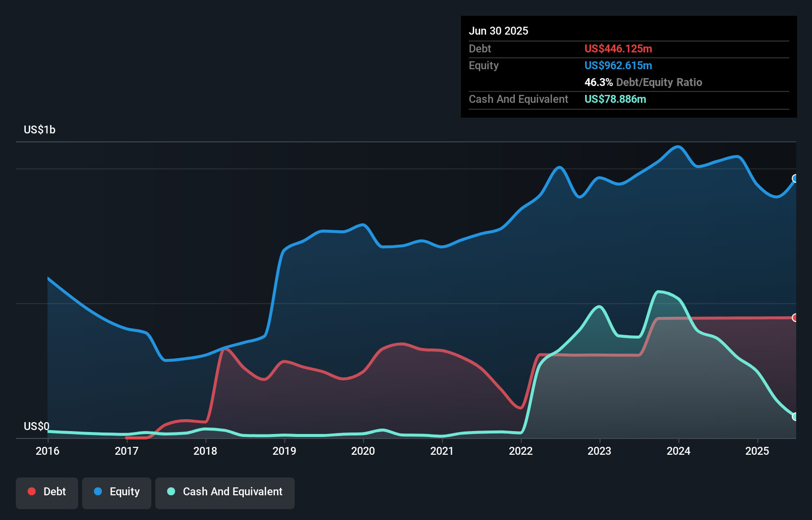Click the blue Equity legend dot
Image resolution: width=812 pixels, height=520 pixels.
click(98, 491)
